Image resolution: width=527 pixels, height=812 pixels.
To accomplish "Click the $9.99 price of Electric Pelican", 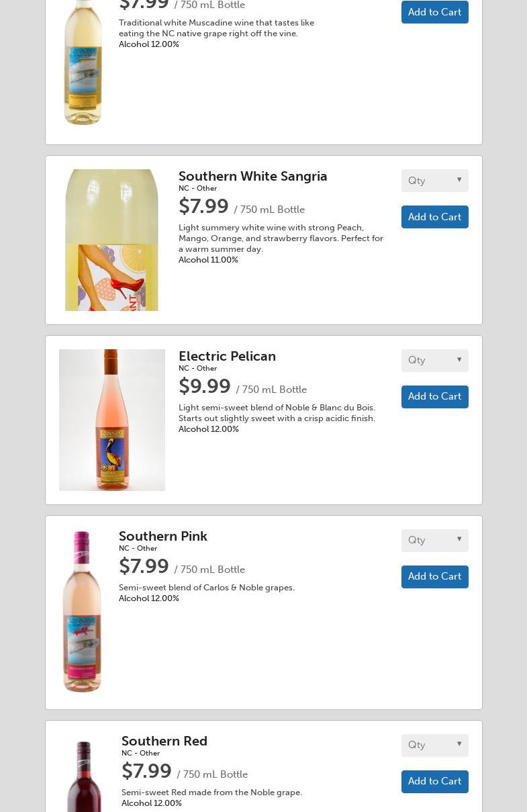I will coord(205,386).
